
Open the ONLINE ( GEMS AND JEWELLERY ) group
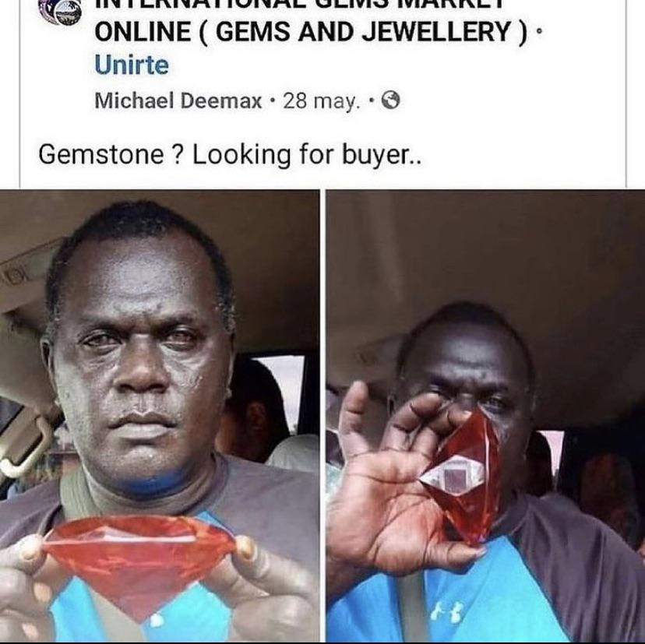click(311, 32)
